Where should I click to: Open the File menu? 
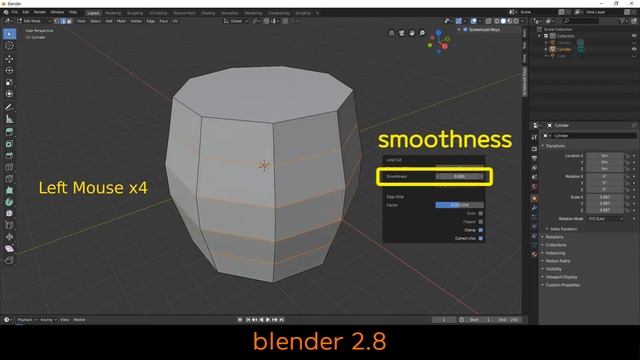(15, 13)
